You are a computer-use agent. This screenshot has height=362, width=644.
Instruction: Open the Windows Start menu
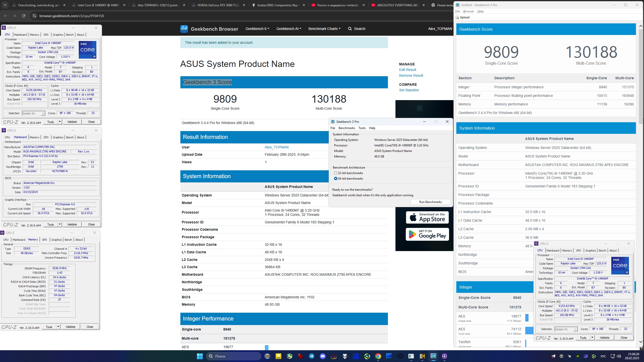coord(200,356)
